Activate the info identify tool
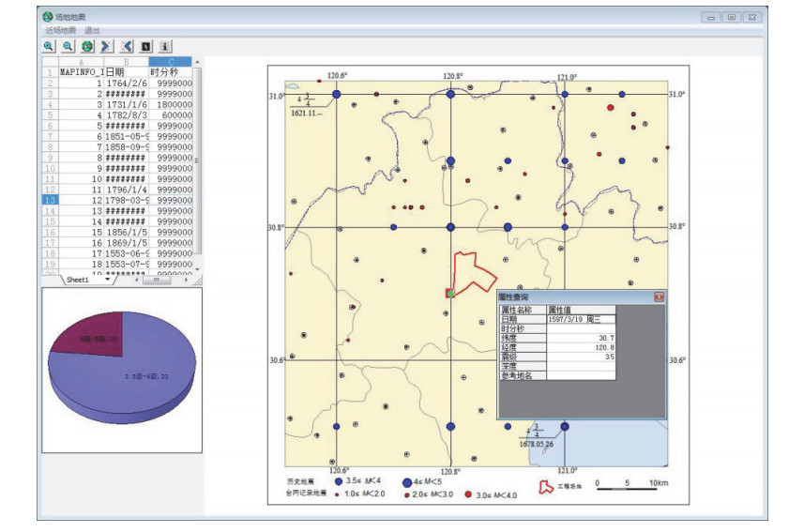Screen dimensions: 804x532 click(165, 46)
